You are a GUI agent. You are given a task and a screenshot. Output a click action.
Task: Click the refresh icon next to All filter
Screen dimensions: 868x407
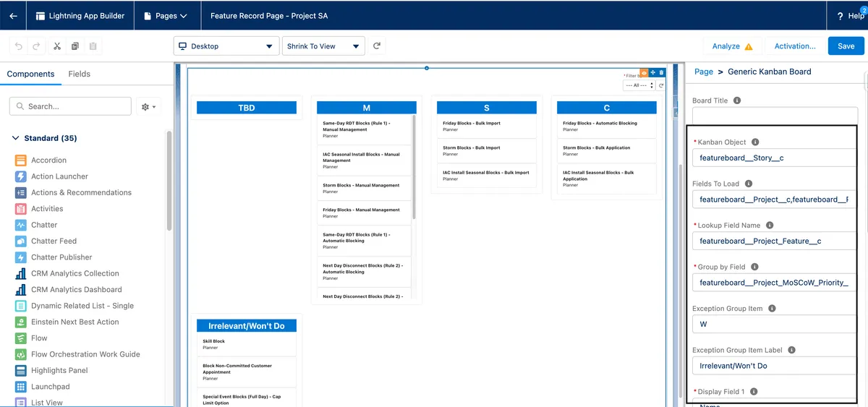coord(661,85)
